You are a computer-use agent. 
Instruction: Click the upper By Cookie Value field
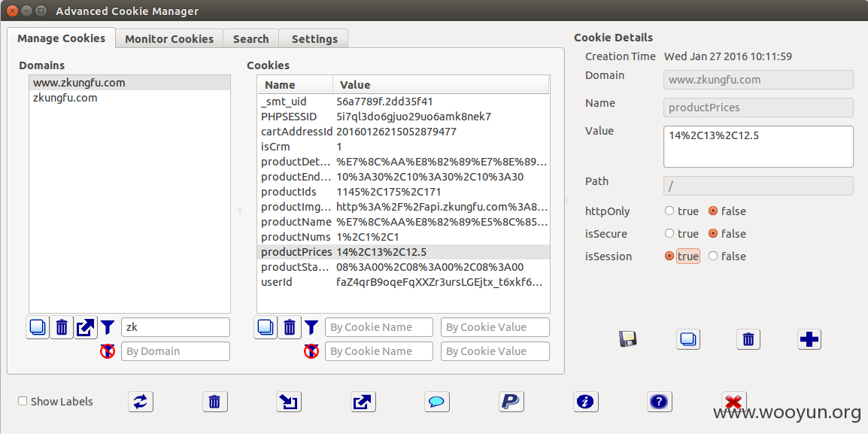click(x=496, y=327)
